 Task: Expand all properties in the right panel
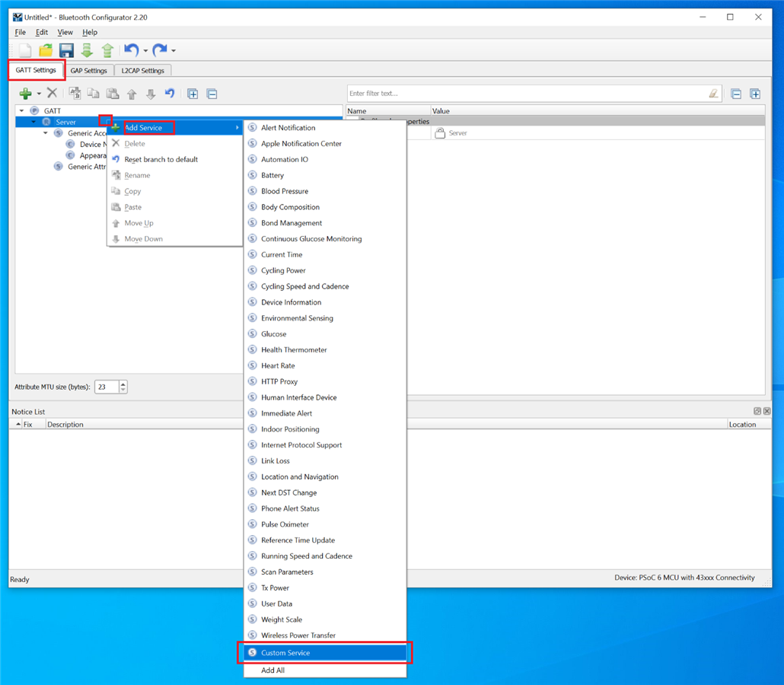tap(755, 94)
